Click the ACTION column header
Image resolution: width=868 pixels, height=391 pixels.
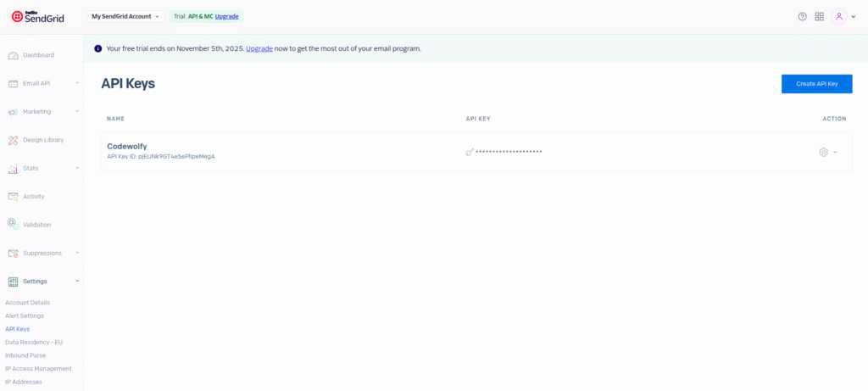click(x=834, y=119)
